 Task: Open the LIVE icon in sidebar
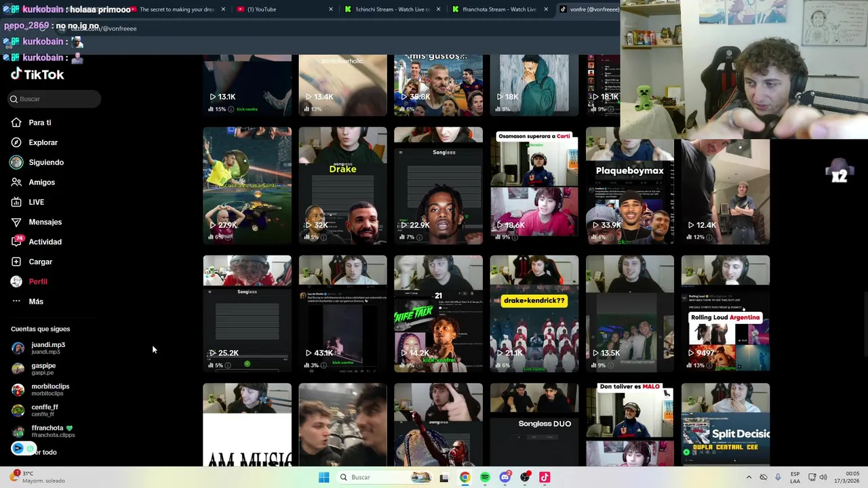click(x=16, y=202)
